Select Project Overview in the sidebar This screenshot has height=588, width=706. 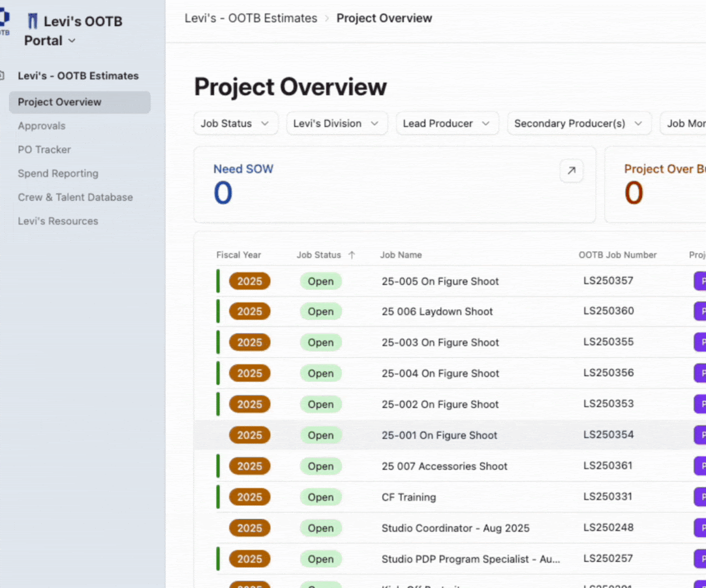[x=79, y=102]
